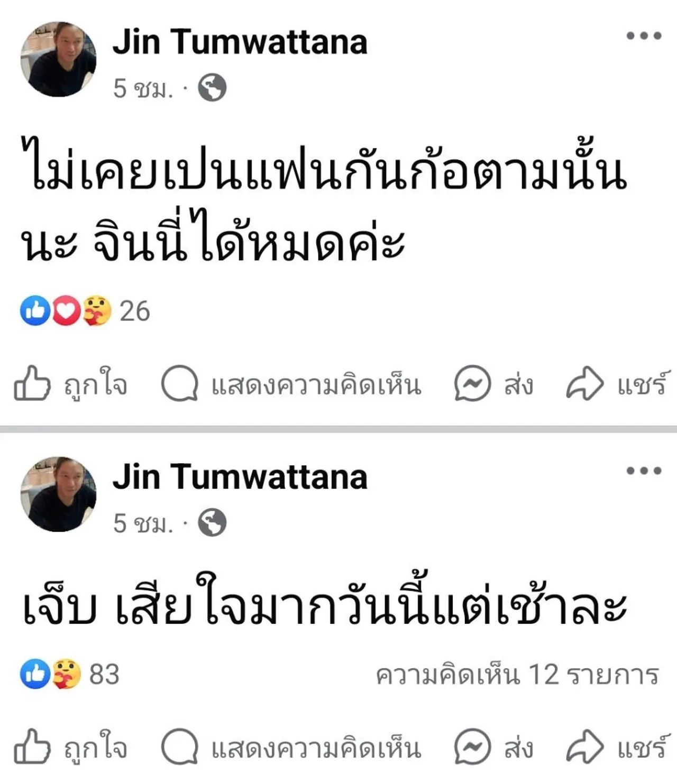Click the Jin Tumwattana name on second post
Screen dimensions: 677x784
240,476
